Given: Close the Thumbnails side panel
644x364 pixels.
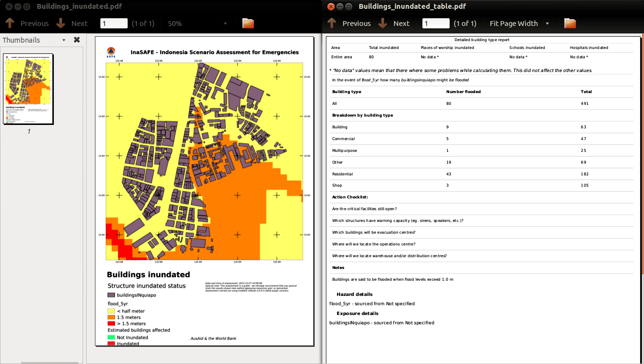Looking at the screenshot, I should click(77, 40).
